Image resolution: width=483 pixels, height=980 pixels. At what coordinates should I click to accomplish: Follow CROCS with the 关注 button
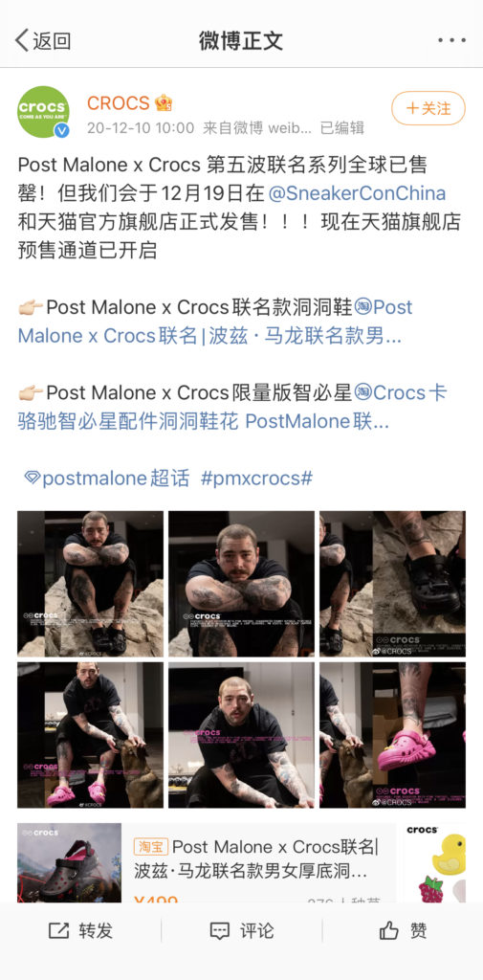point(428,108)
